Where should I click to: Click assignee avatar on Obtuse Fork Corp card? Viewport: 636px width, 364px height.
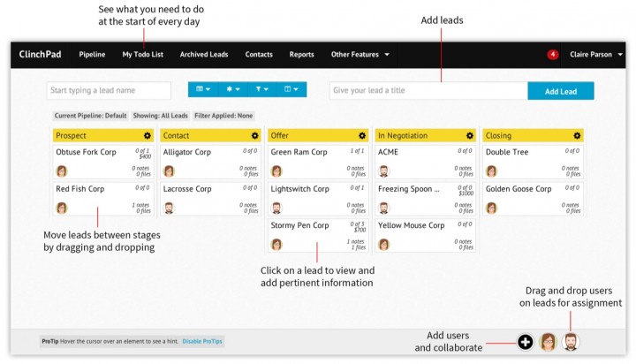(x=62, y=171)
